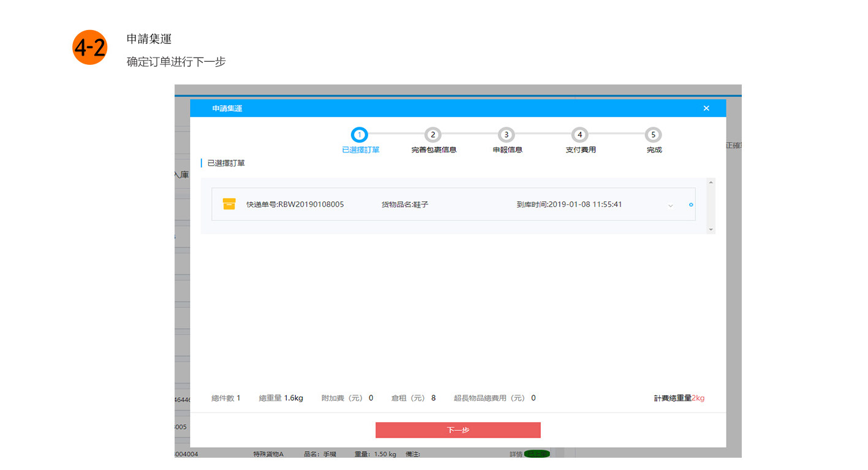Image resolution: width=868 pixels, height=470 pixels.
Task: Open the 詳情 link in the background row
Action: (x=516, y=454)
